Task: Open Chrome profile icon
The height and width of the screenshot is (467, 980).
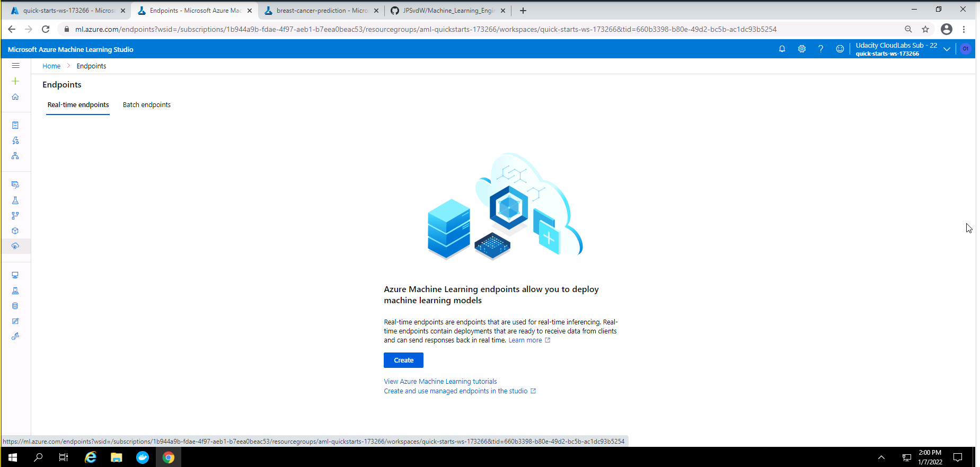Action: tap(947, 29)
